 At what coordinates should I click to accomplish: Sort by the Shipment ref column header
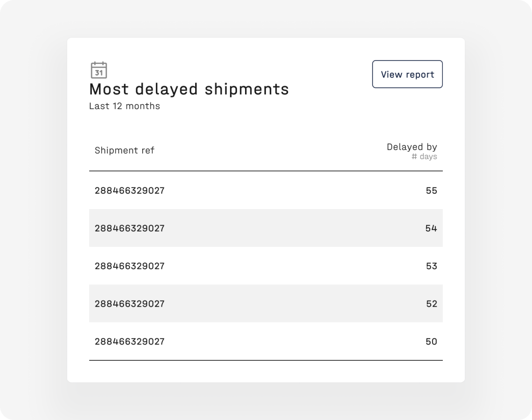point(124,150)
